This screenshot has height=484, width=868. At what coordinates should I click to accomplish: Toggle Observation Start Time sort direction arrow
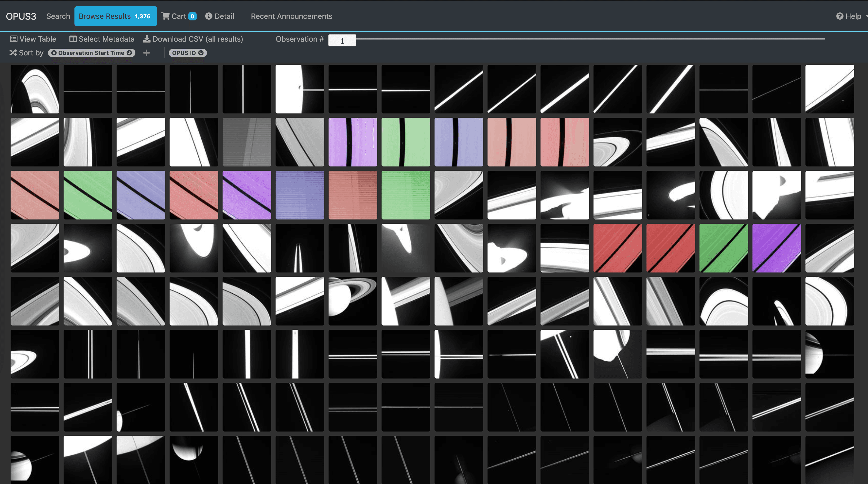point(129,53)
